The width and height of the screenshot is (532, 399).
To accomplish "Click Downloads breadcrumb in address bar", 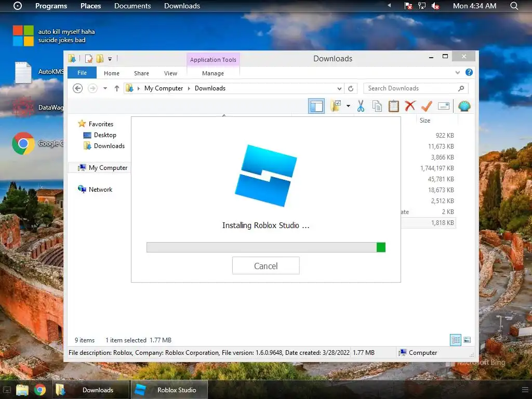I will point(210,88).
